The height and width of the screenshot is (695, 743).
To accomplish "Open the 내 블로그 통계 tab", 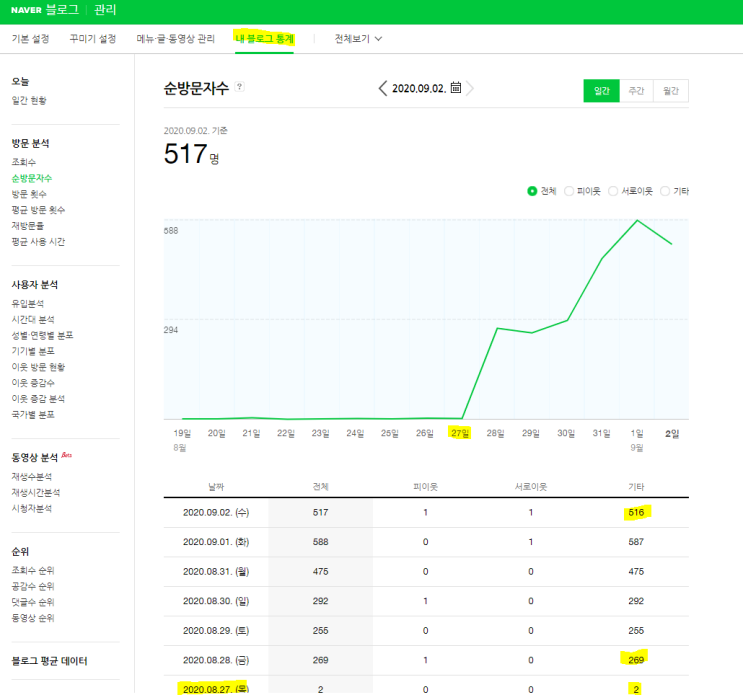I will 264,39.
